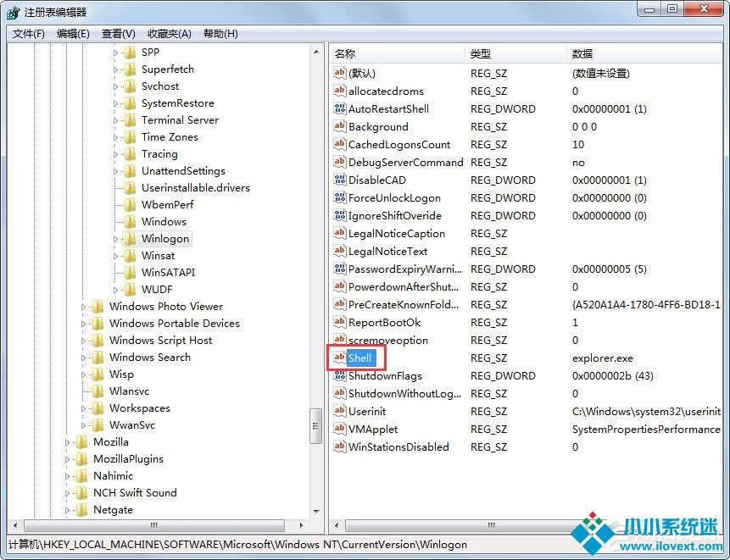
Task: Select the Userinstallable.drivers key
Action: point(196,188)
